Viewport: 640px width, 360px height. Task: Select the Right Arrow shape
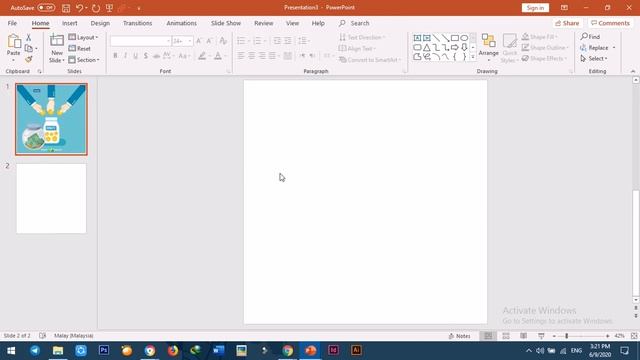455,47
